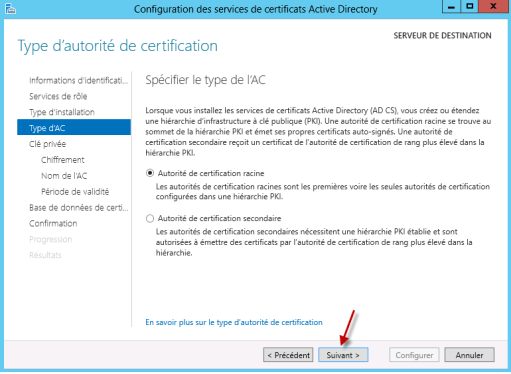Click the SERVEUR DE DESTINATION label
Viewport: 511px width, 374px height.
(x=442, y=36)
